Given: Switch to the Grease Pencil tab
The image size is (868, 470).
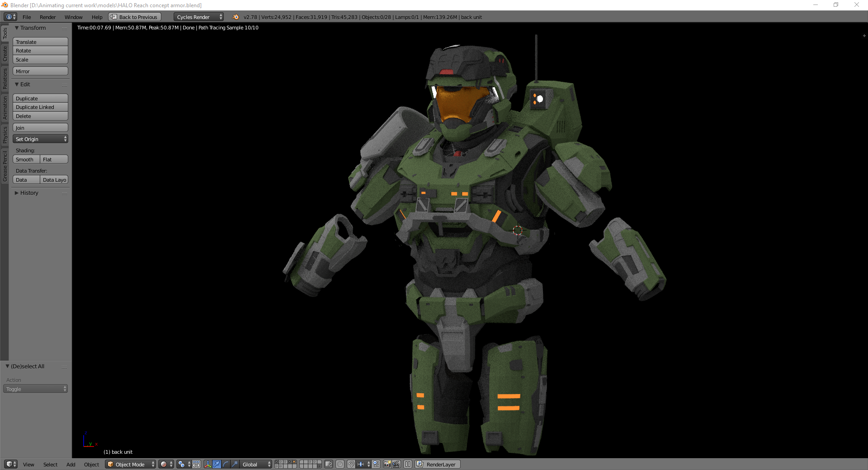Looking at the screenshot, I should coord(5,166).
